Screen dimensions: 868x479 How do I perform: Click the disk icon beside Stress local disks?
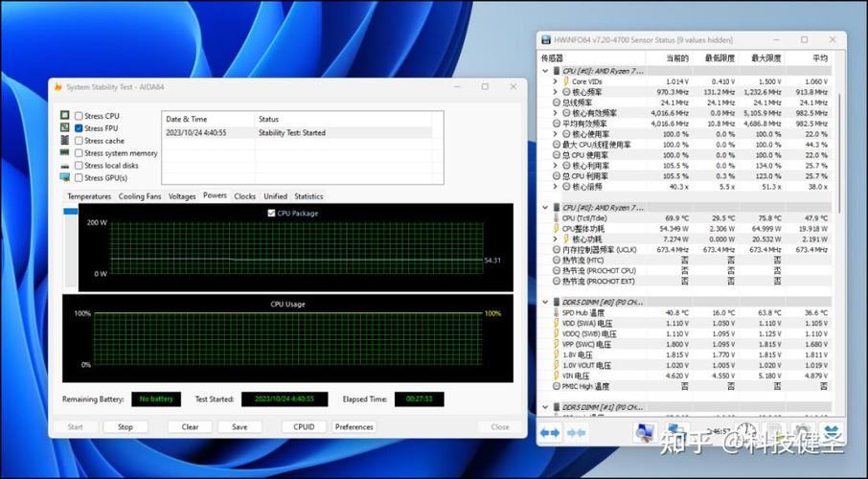[65, 166]
